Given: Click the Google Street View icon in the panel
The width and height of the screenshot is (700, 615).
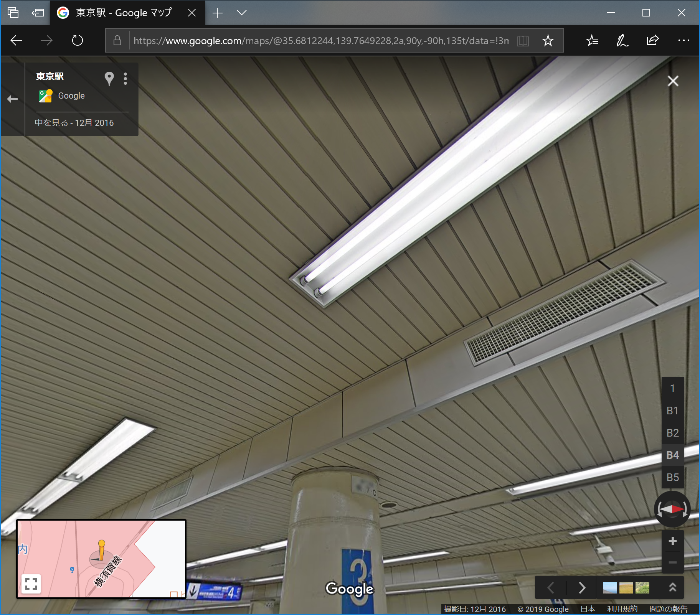Looking at the screenshot, I should [45, 96].
